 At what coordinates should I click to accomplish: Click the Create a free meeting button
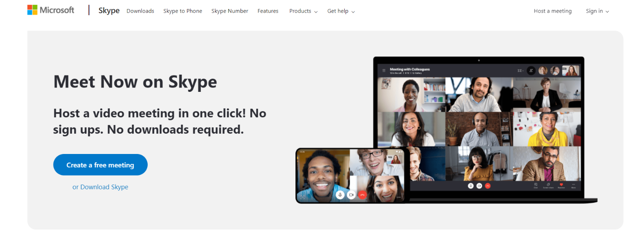[x=100, y=165]
